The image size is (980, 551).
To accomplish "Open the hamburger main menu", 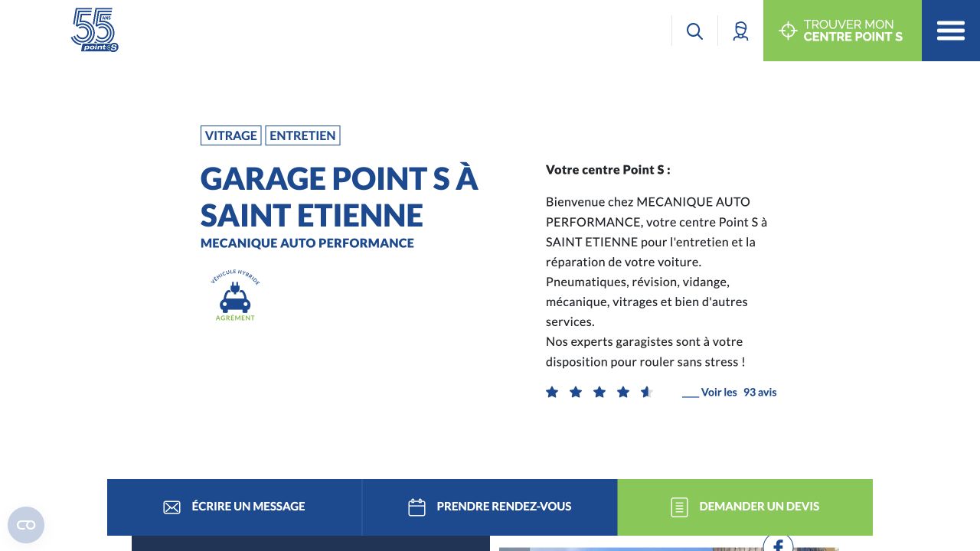I will tap(951, 31).
